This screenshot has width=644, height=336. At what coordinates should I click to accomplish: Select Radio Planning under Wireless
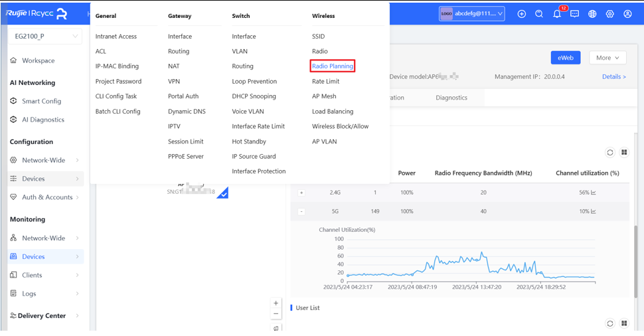point(332,66)
